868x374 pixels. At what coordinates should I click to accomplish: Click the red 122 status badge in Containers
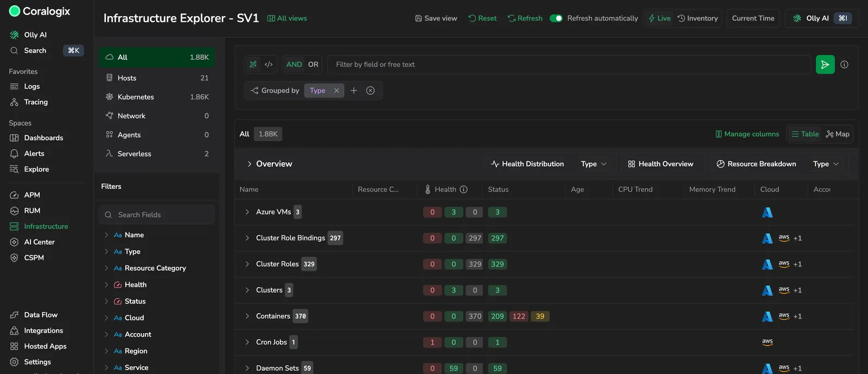pyautogui.click(x=519, y=316)
